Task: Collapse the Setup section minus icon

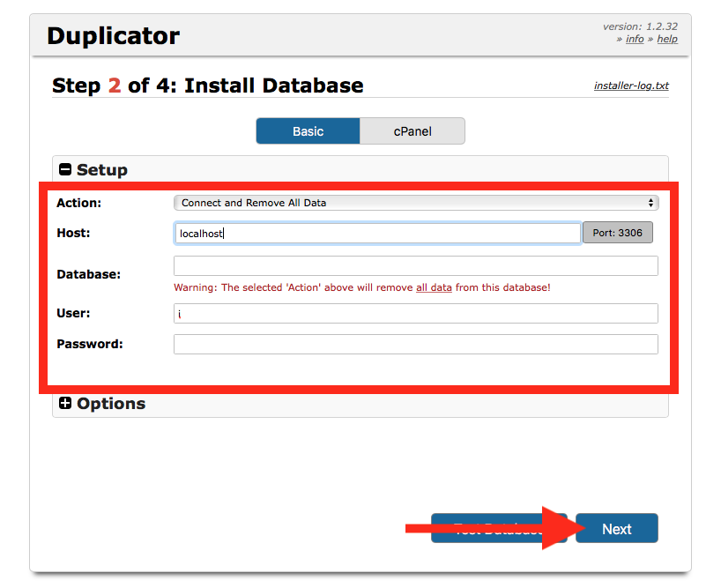Action: pyautogui.click(x=65, y=169)
